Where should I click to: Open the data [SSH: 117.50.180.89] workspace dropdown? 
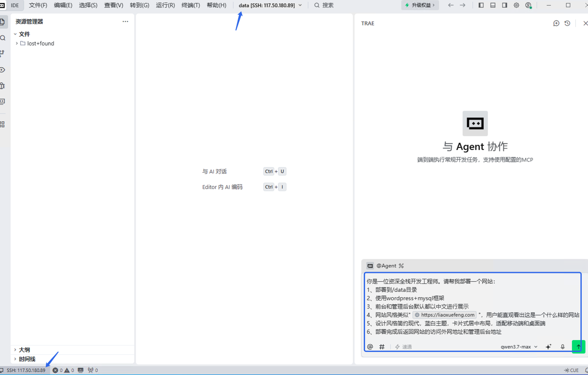coord(271,5)
